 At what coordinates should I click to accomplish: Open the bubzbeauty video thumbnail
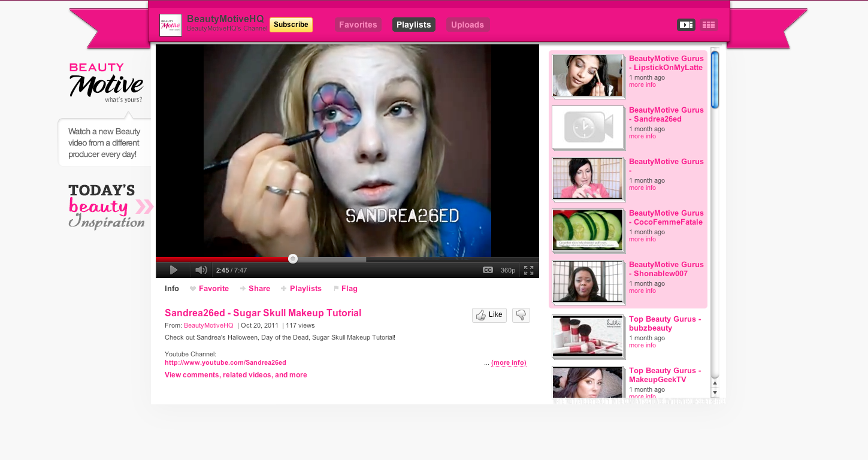(588, 336)
